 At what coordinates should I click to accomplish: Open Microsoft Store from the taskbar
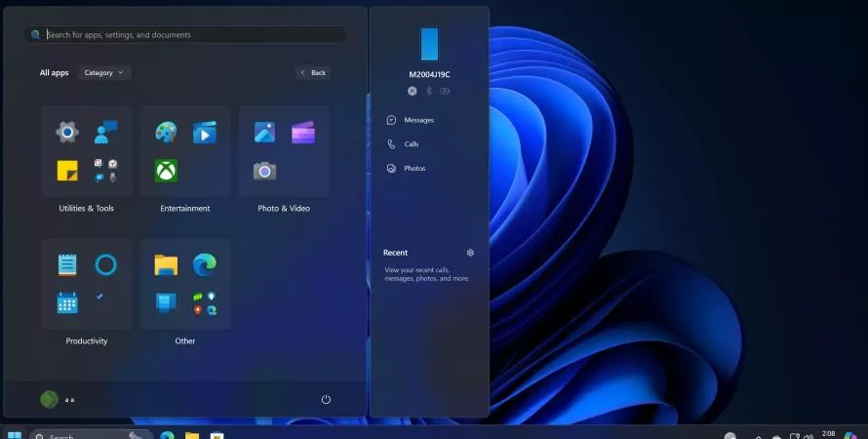(217, 436)
